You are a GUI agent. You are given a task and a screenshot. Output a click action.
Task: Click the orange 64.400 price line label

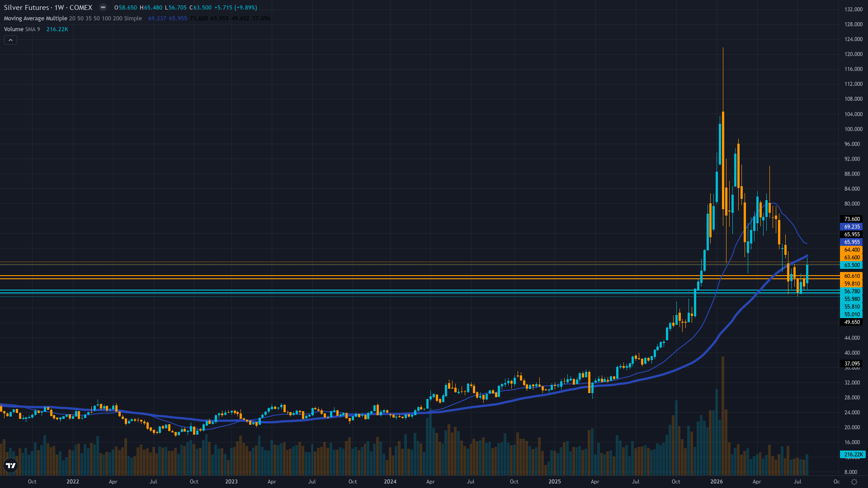coord(852,250)
